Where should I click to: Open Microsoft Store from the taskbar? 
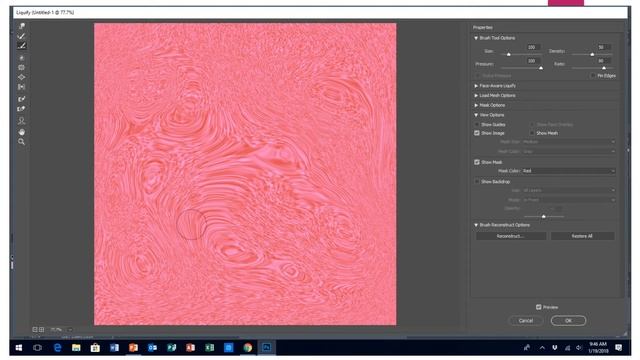[x=95, y=348]
